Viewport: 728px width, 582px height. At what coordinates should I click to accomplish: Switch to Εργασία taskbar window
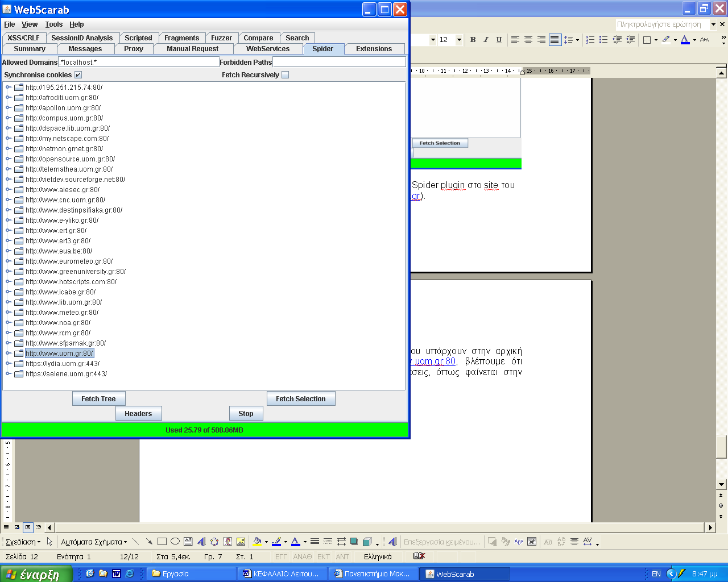pyautogui.click(x=191, y=574)
